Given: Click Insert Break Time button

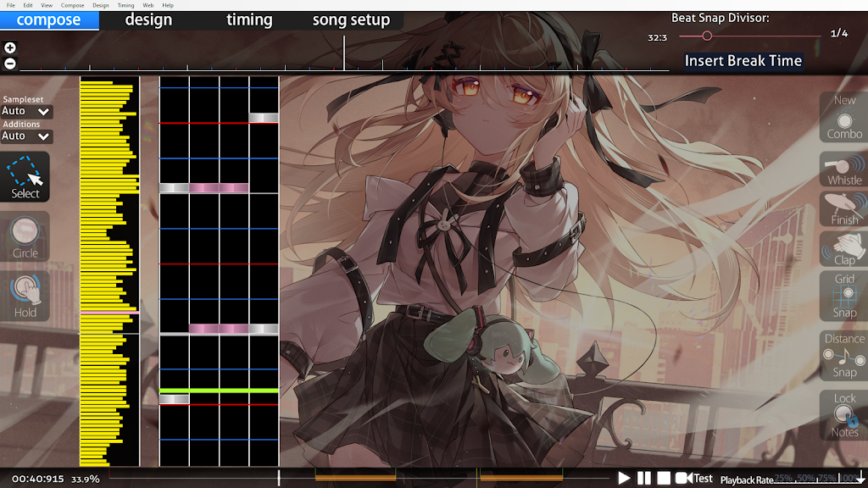Looking at the screenshot, I should click(x=743, y=60).
